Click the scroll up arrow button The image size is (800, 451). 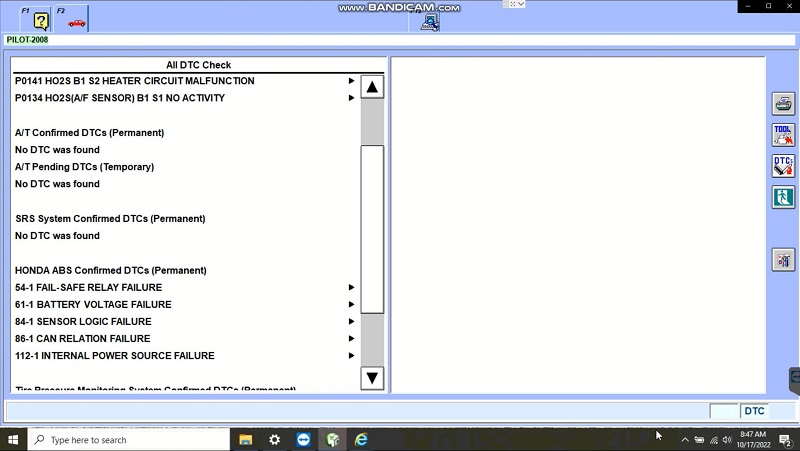372,87
